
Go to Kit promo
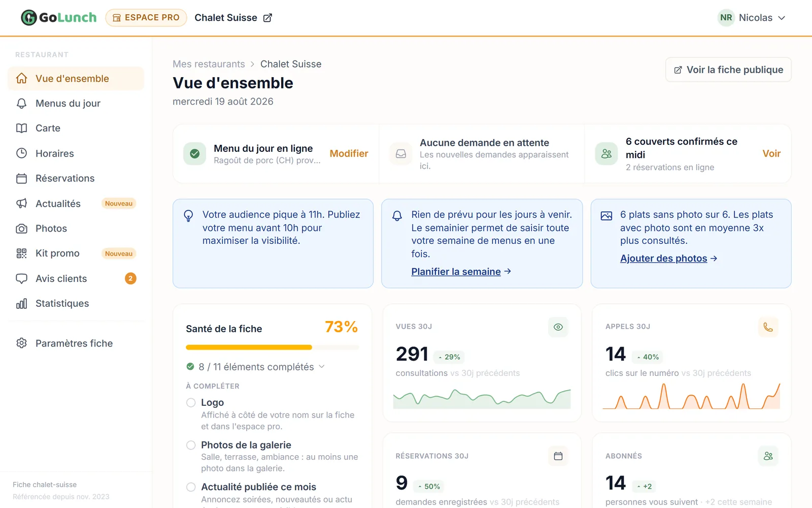pos(76,253)
